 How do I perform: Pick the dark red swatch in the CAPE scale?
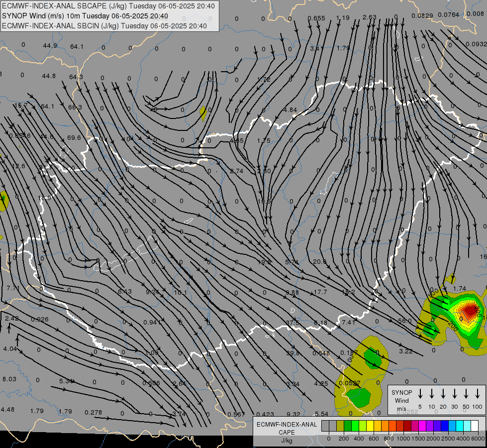407,426
